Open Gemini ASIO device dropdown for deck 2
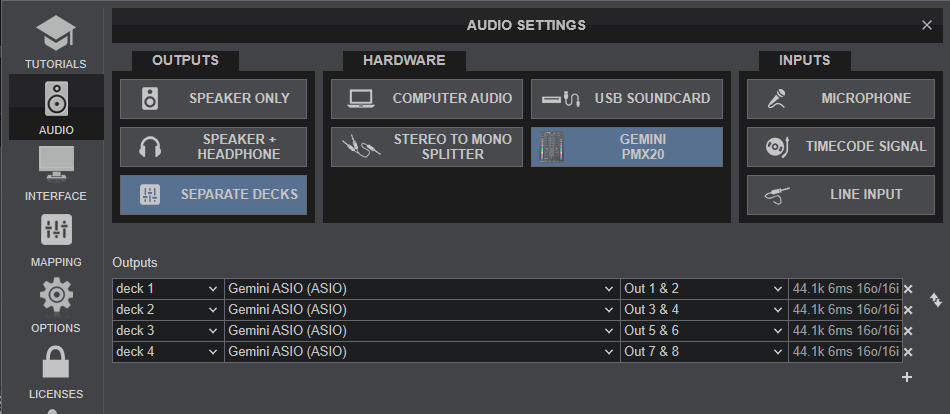 [x=421, y=310]
